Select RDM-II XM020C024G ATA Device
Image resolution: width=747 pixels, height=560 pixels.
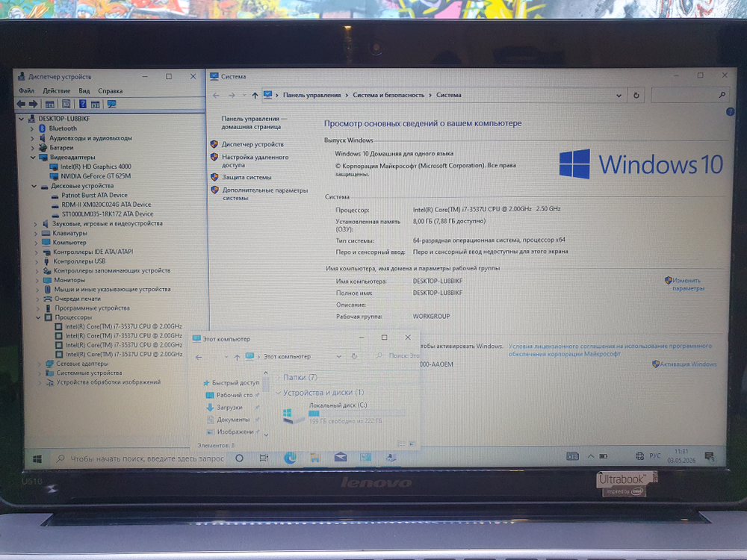[x=106, y=205]
